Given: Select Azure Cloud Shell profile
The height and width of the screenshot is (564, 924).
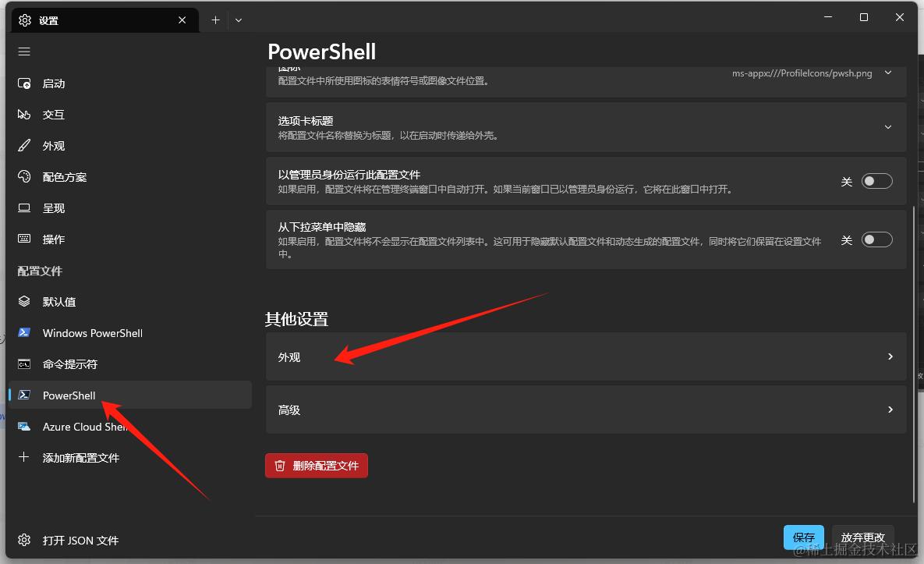Looking at the screenshot, I should [x=129, y=427].
